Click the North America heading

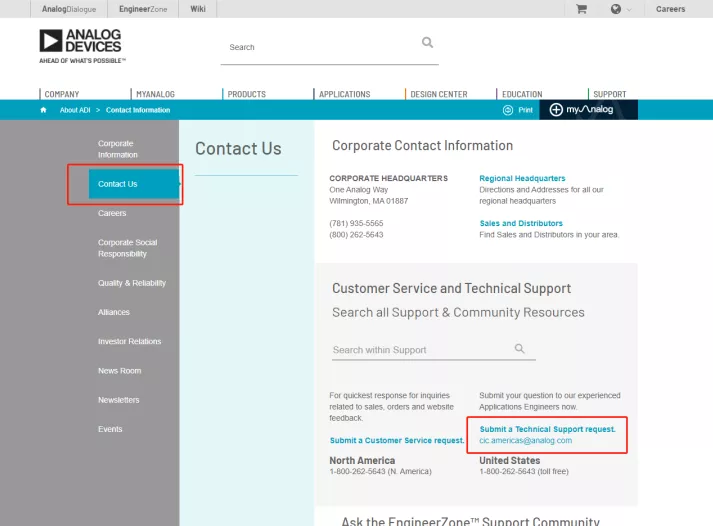tap(362, 461)
